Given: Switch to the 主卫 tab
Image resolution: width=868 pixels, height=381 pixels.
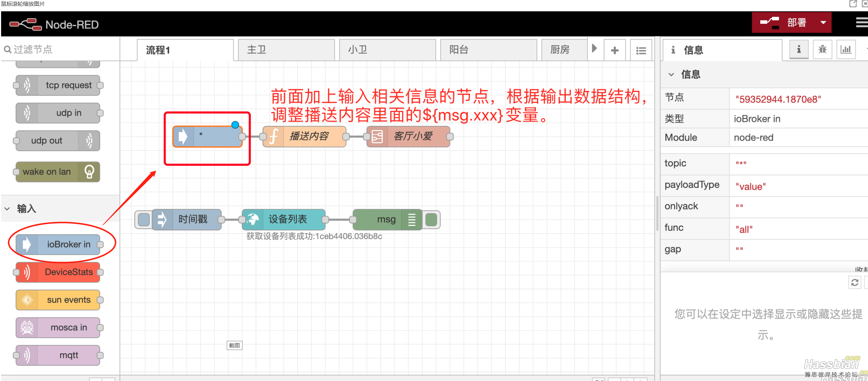Looking at the screenshot, I should (x=286, y=50).
